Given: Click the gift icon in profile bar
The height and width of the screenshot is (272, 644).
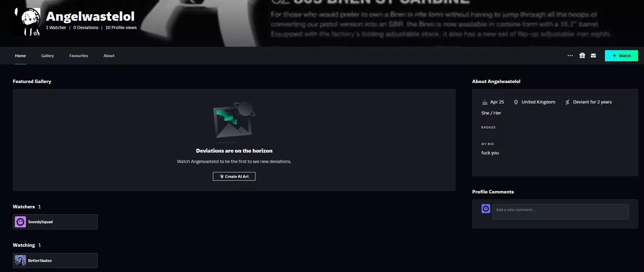Looking at the screenshot, I should tap(582, 56).
